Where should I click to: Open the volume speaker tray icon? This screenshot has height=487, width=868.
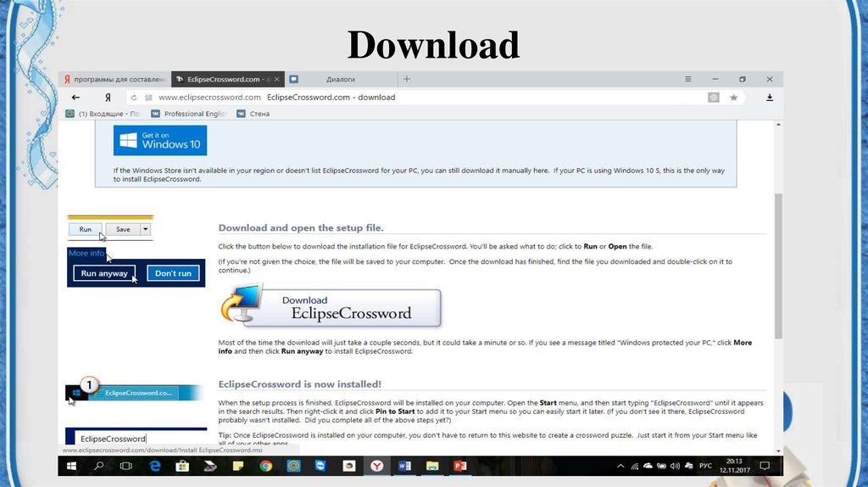(x=675, y=466)
